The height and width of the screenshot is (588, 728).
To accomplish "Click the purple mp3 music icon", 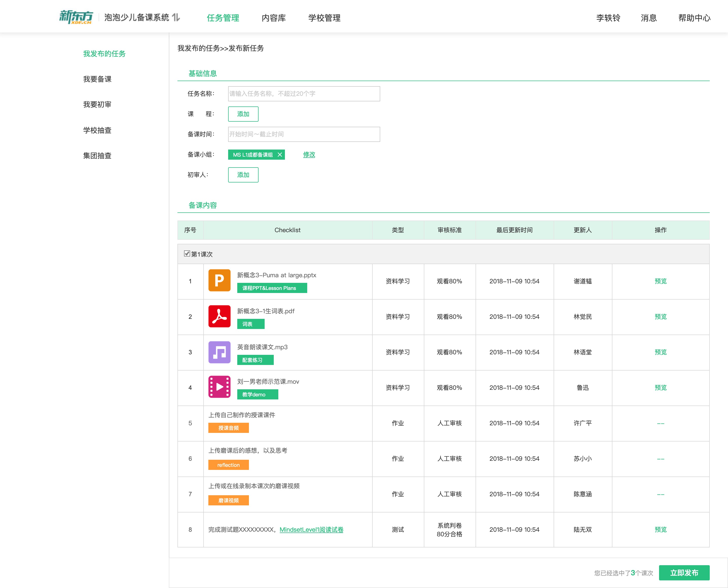I will pyautogui.click(x=219, y=352).
